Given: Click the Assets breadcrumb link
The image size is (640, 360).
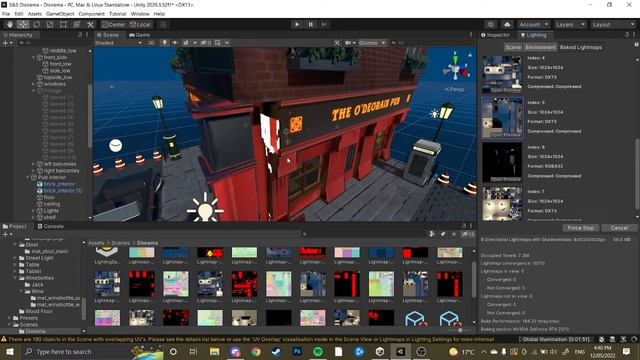Looking at the screenshot, I should pyautogui.click(x=96, y=243).
